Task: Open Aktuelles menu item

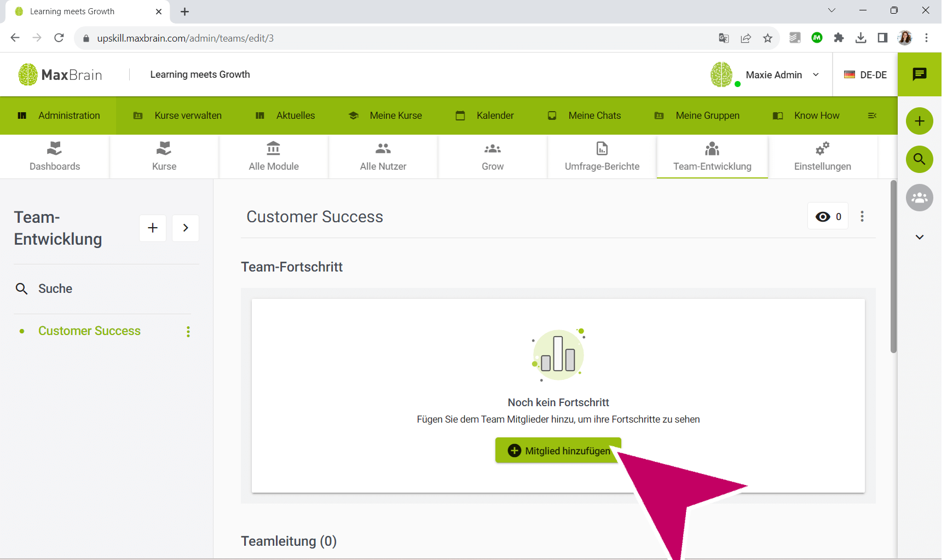Action: (285, 116)
